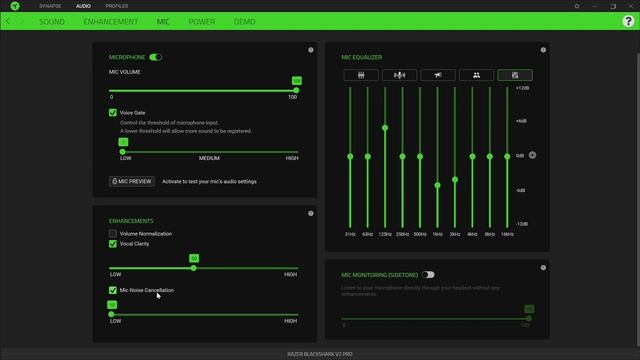Screen dimensions: 640x360
Task: Switch to the Sound tab
Action: pyautogui.click(x=52, y=22)
